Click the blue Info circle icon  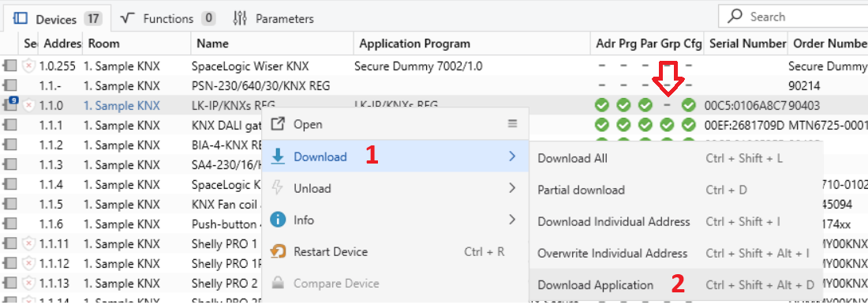click(277, 220)
